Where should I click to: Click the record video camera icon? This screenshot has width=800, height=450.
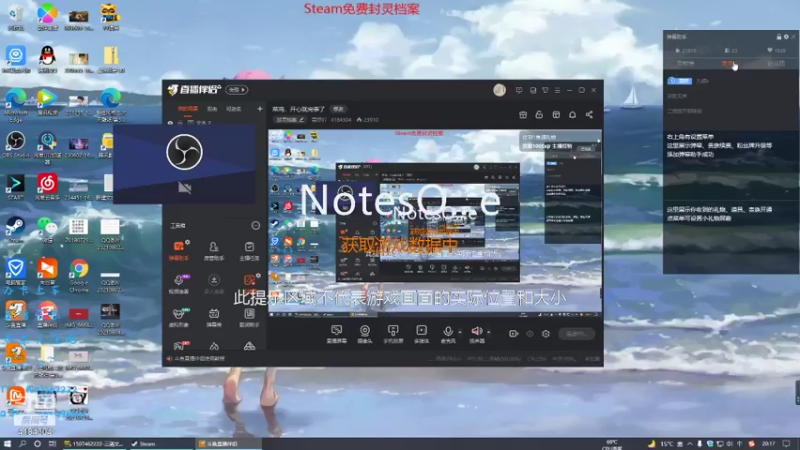click(513, 334)
